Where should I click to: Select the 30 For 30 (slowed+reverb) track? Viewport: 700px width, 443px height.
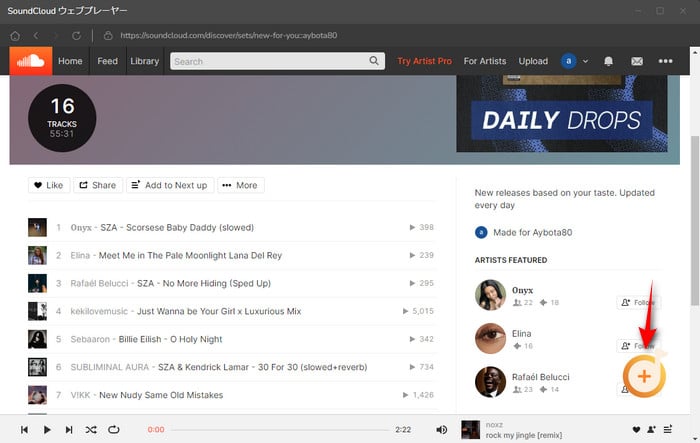tap(262, 367)
